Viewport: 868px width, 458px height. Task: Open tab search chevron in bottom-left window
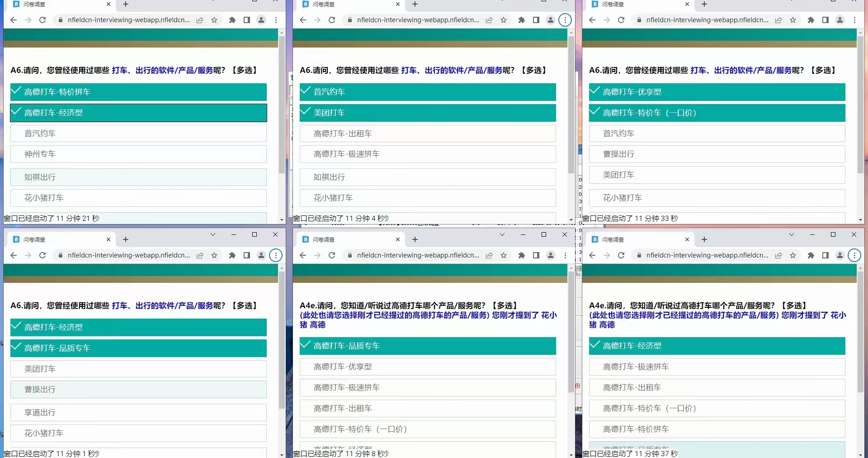(x=213, y=234)
